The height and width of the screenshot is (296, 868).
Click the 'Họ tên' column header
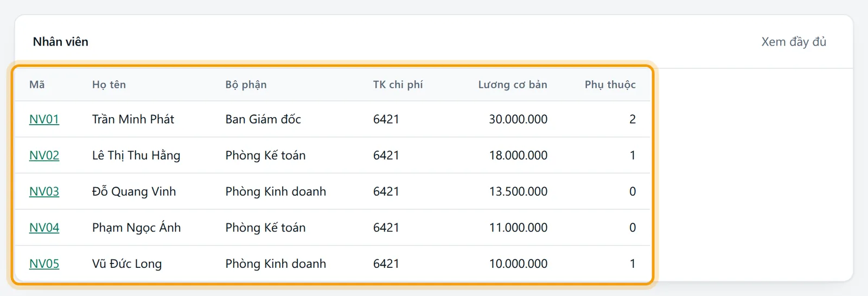tap(109, 85)
